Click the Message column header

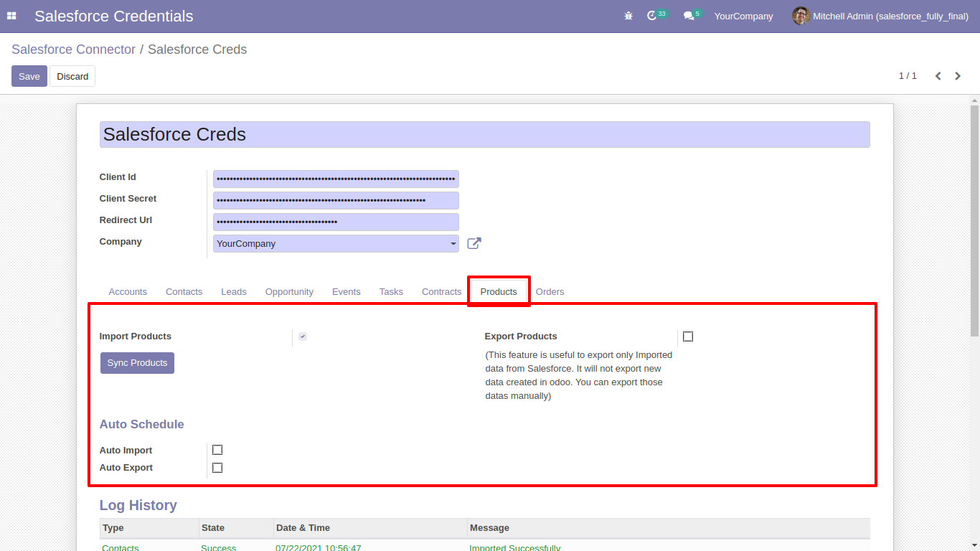669,528
